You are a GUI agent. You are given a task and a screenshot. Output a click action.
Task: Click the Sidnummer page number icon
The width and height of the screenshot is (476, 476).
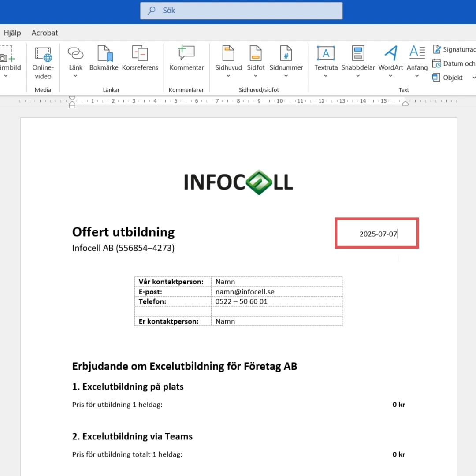[x=286, y=53]
